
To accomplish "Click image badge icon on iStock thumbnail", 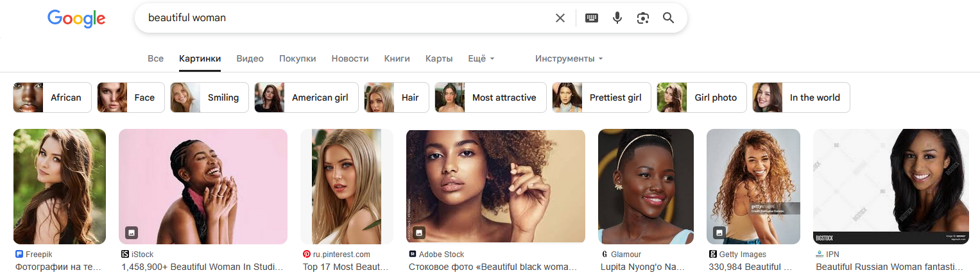I will (x=132, y=232).
